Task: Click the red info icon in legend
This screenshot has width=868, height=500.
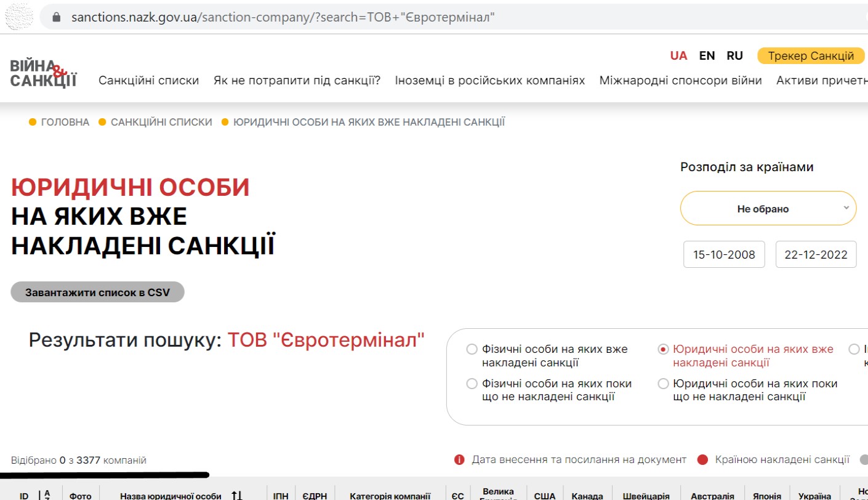Action: pyautogui.click(x=459, y=459)
